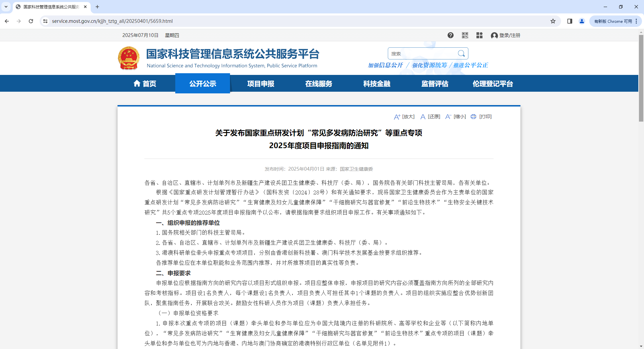Click the magnifier icon in the search box
Screen dimensions: 644x349
pyautogui.click(x=461, y=53)
